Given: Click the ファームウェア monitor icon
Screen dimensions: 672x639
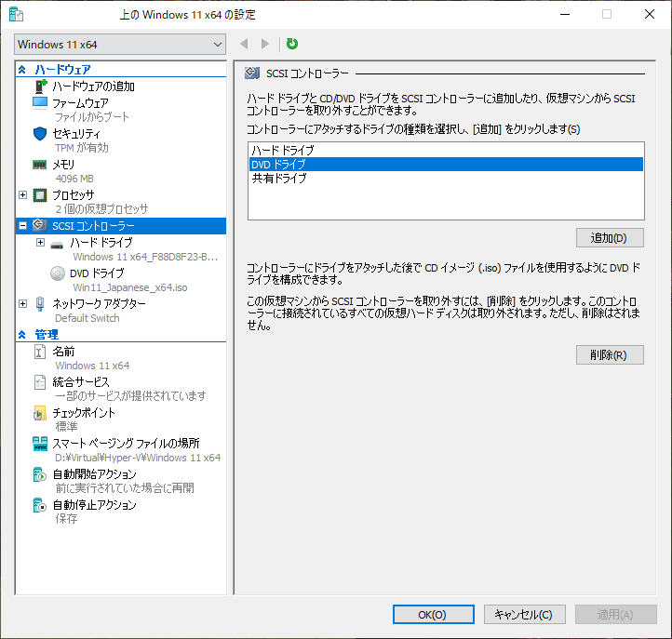Looking at the screenshot, I should coord(40,103).
